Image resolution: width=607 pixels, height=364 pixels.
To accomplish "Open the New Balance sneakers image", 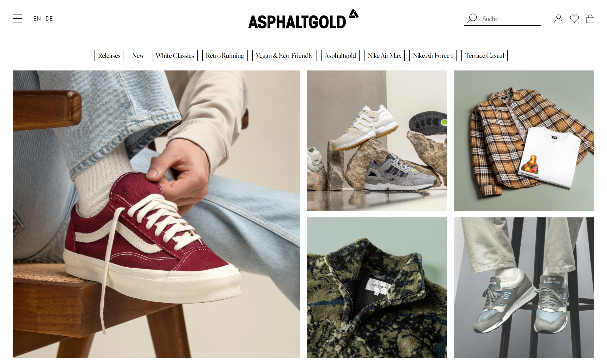I will tap(524, 288).
